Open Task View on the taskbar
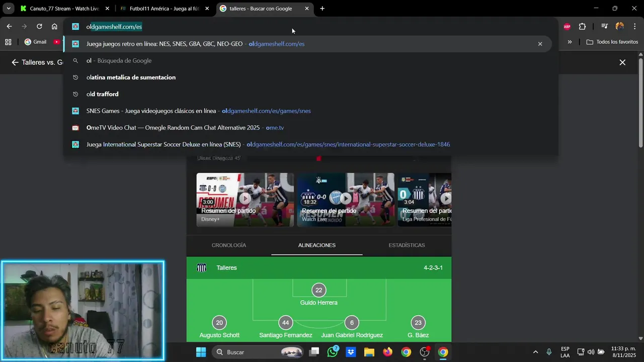The width and height of the screenshot is (644, 362). click(x=314, y=352)
